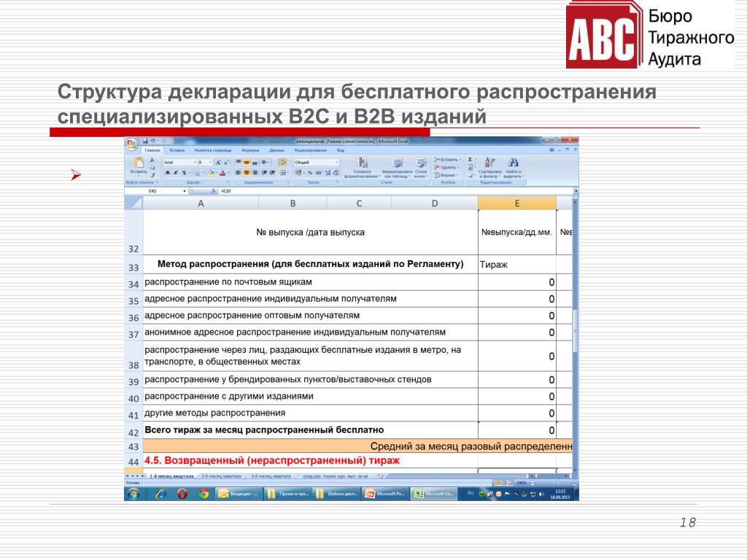This screenshot has height=560, width=747.
Task: Switch to the Данные ribbon tab
Action: 276,150
